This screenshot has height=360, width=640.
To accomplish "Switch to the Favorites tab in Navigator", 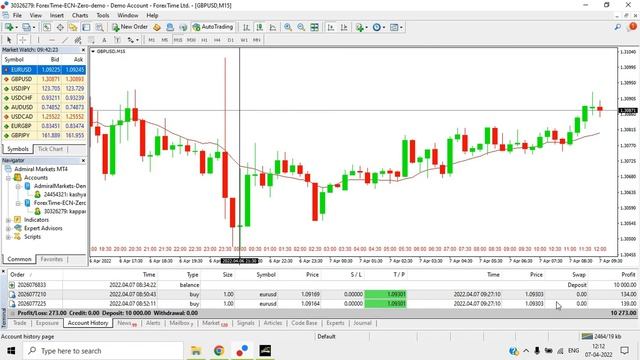I will [x=51, y=259].
